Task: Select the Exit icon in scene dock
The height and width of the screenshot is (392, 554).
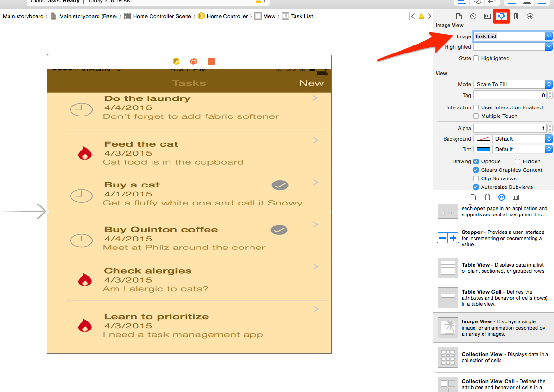Action: click(212, 62)
